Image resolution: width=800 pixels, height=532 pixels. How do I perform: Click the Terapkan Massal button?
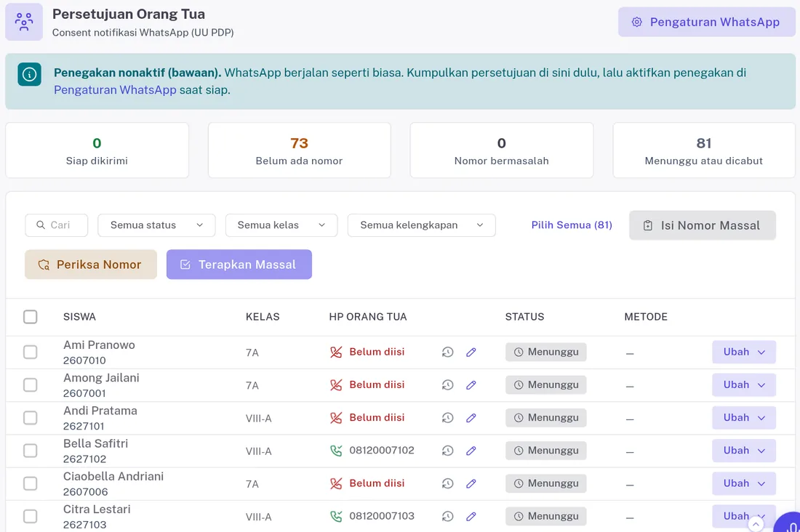pos(239,265)
